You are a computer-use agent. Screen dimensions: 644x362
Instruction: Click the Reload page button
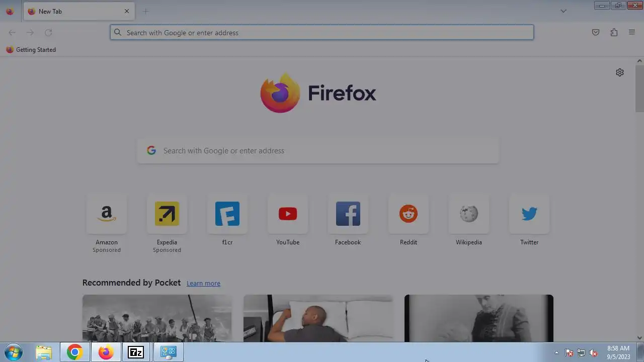tap(48, 33)
